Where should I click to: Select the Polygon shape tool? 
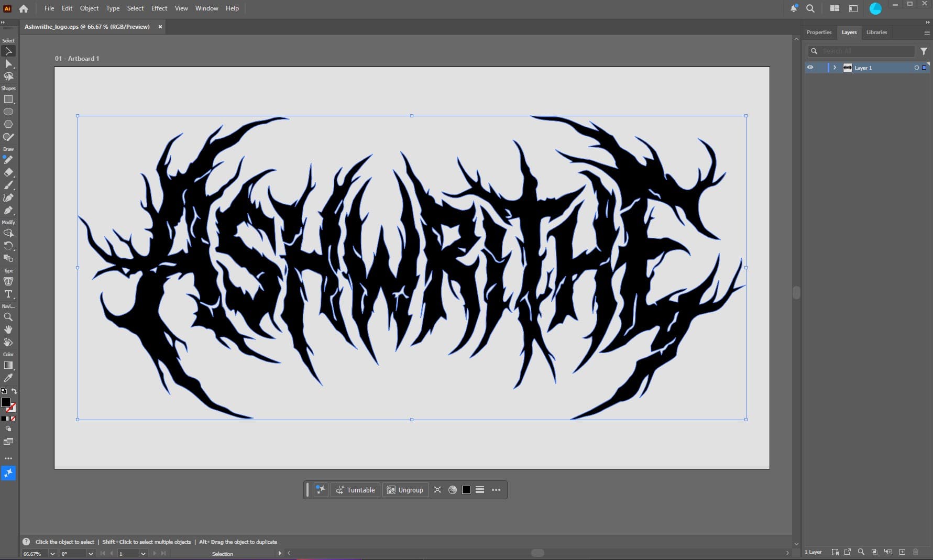[x=8, y=125]
